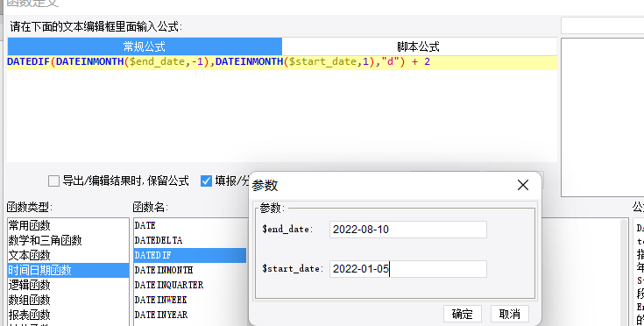
Task: Choose DATEINWEEK in function name list
Action: point(190,300)
